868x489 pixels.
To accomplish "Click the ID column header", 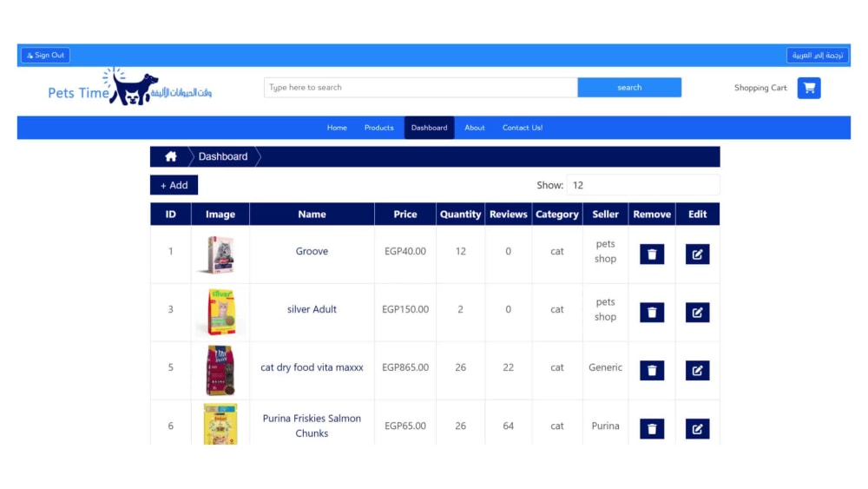I will (x=170, y=215).
